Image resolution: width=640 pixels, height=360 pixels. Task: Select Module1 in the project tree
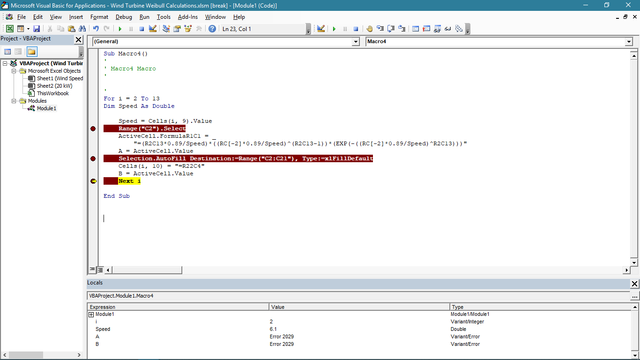pyautogui.click(x=46, y=108)
